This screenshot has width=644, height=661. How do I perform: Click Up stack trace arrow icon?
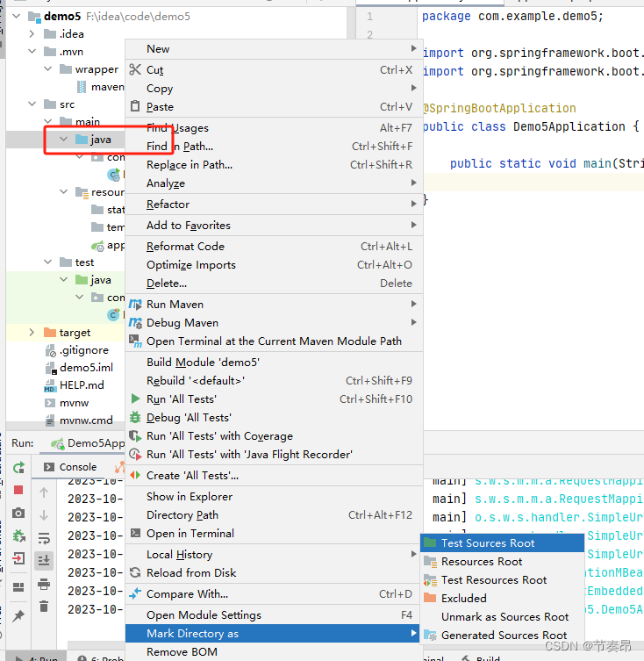tap(44, 492)
